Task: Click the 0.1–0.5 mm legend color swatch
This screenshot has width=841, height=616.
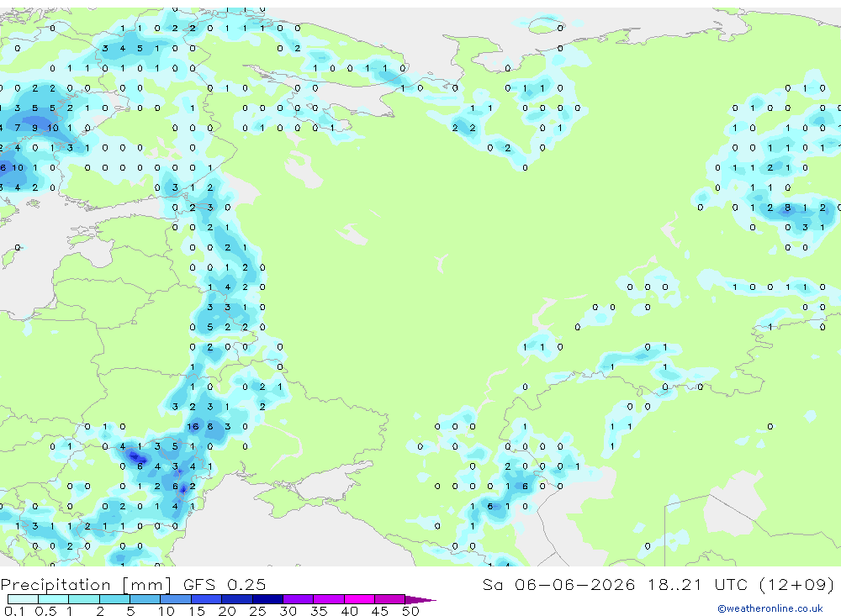Action: coord(23,599)
